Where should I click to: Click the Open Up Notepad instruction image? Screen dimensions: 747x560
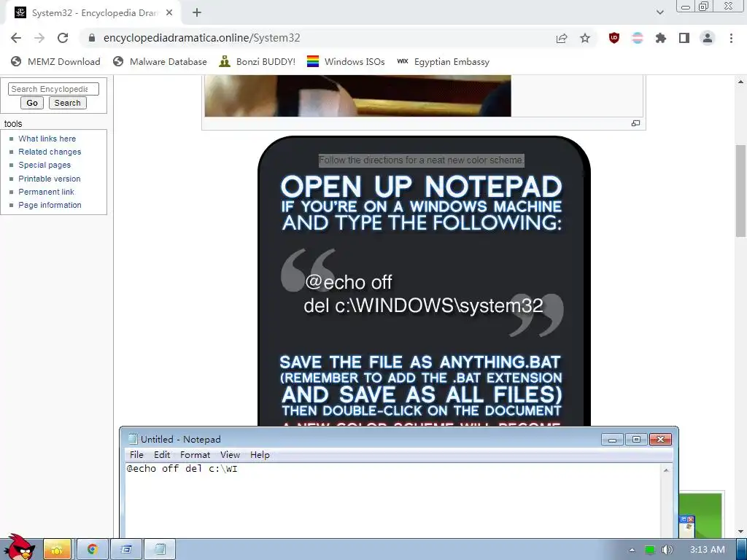point(424,281)
